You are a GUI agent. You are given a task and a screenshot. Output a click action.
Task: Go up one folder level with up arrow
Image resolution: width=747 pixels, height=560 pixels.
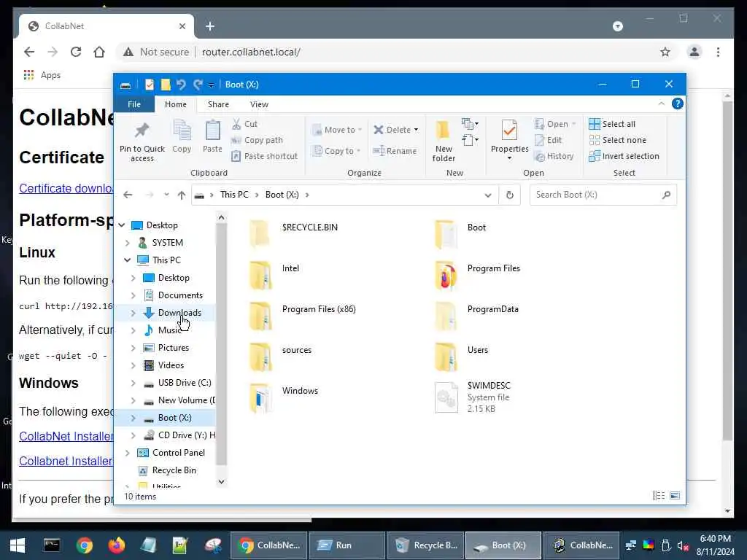pos(181,195)
